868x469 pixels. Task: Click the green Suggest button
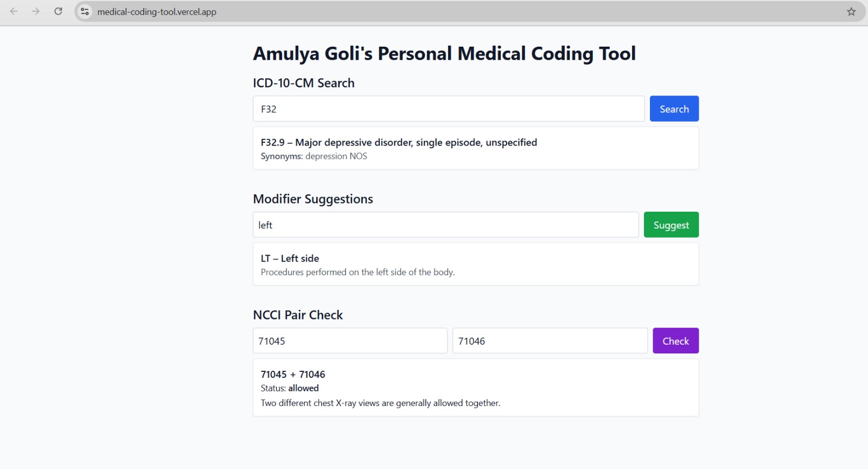(x=671, y=224)
